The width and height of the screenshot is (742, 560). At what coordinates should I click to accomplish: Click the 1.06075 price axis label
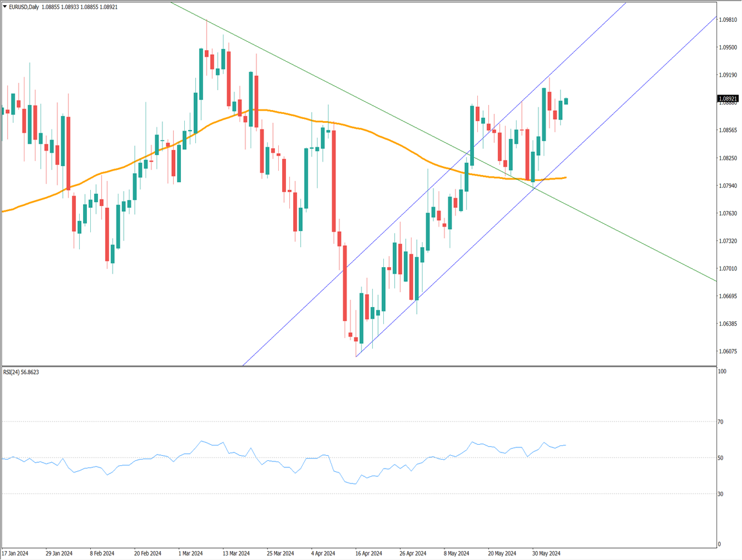pyautogui.click(x=728, y=351)
